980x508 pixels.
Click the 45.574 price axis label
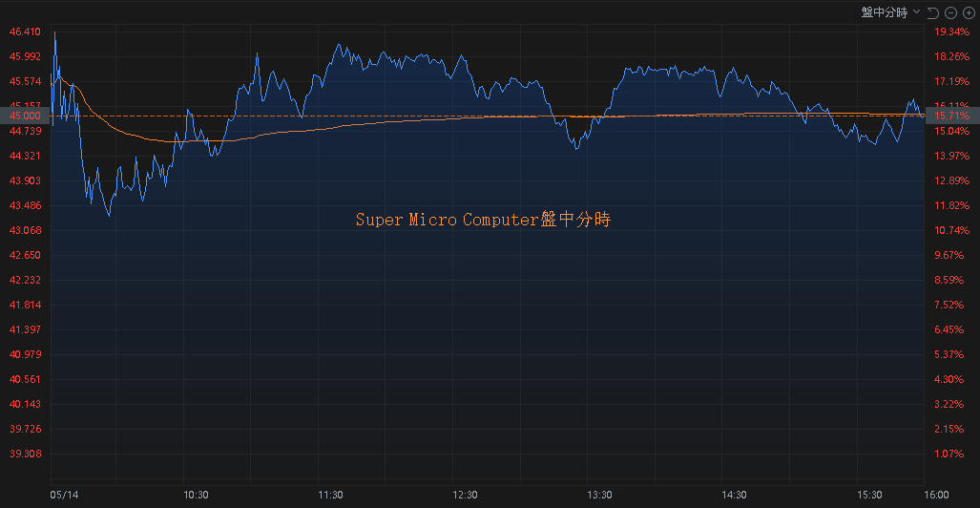point(25,81)
